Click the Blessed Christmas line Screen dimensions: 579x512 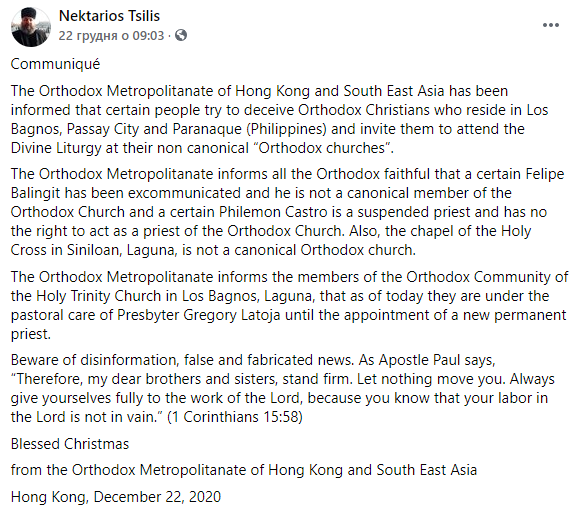pyautogui.click(x=70, y=444)
